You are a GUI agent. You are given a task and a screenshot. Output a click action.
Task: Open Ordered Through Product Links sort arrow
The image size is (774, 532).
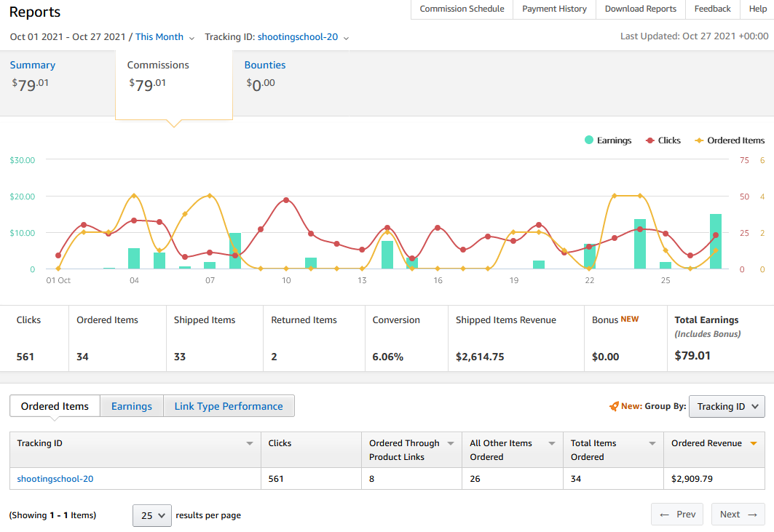coord(451,443)
